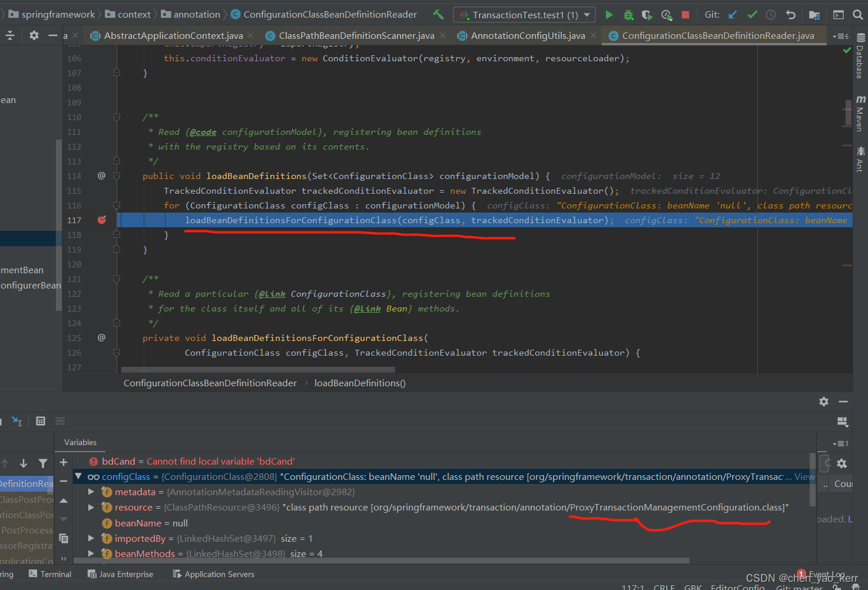The image size is (868, 590).
Task: Toggle code folding at line 116
Action: click(117, 205)
